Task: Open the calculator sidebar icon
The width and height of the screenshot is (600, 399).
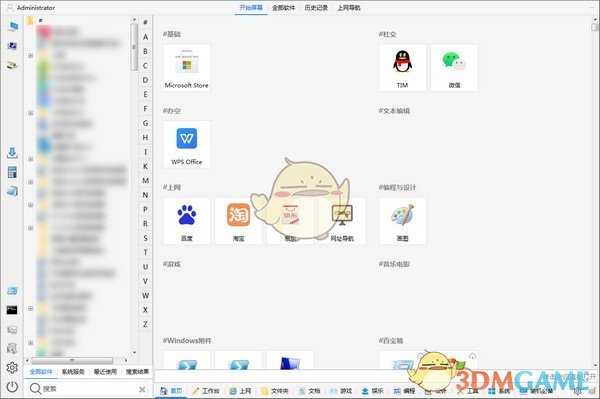Action: click(12, 172)
